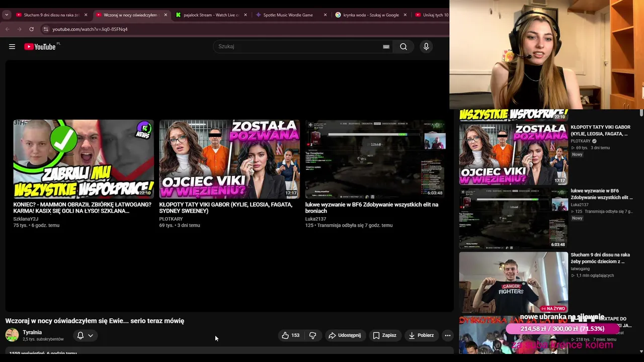
Task: Reload the page in the browser
Action: [x=31, y=29]
